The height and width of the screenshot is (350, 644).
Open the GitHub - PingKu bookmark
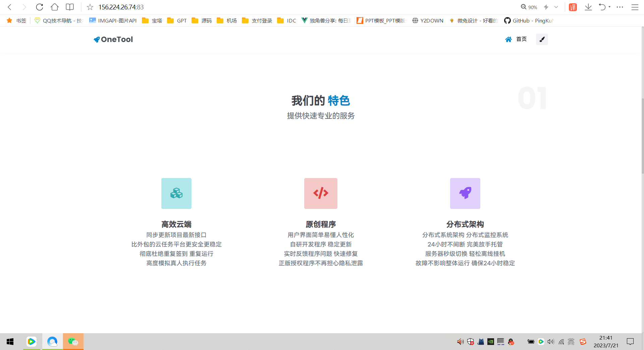(x=529, y=20)
